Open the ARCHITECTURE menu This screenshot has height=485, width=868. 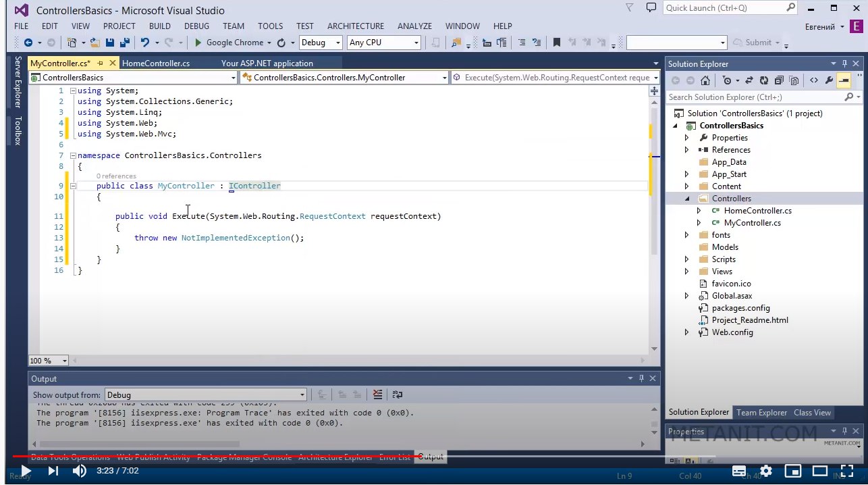coord(356,26)
